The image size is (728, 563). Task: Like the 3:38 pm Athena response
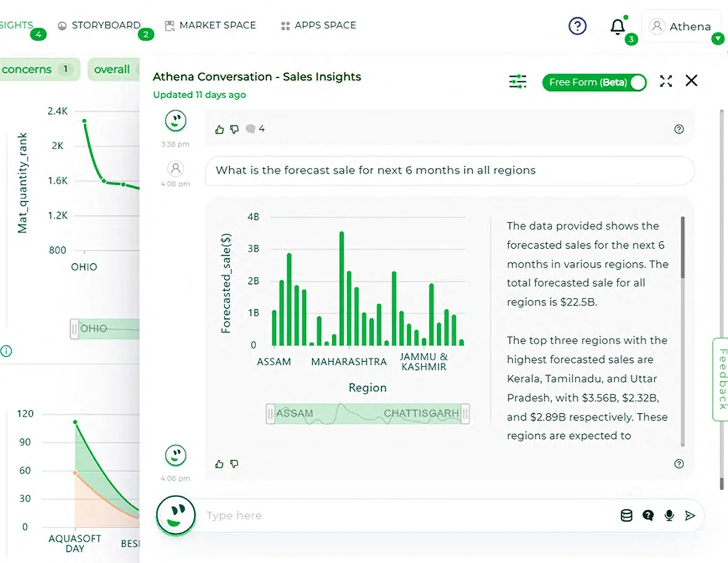tap(219, 129)
